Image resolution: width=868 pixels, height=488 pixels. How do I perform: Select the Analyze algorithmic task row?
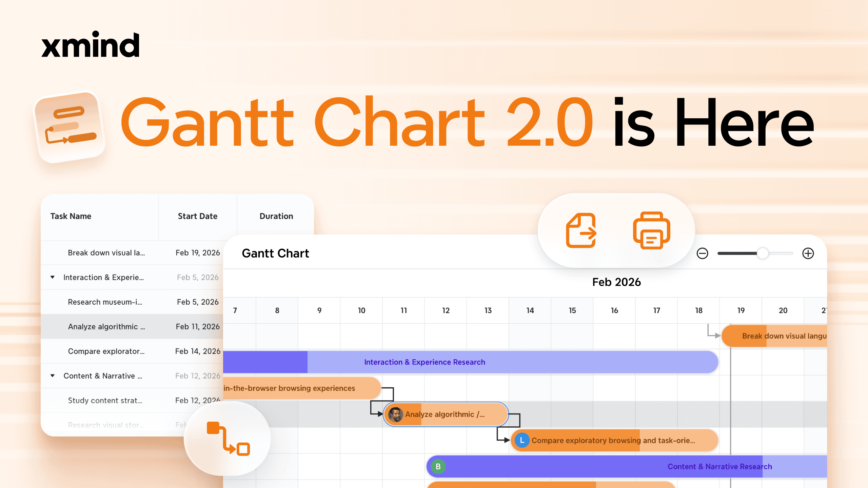click(x=106, y=327)
